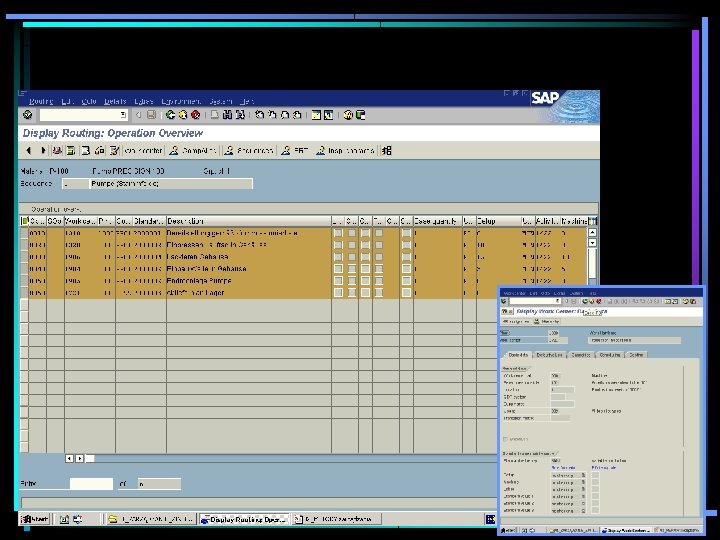This screenshot has height=540, width=720.
Task: Tick third checkbox in Einbau Gehäuse row
Action: click(x=365, y=269)
